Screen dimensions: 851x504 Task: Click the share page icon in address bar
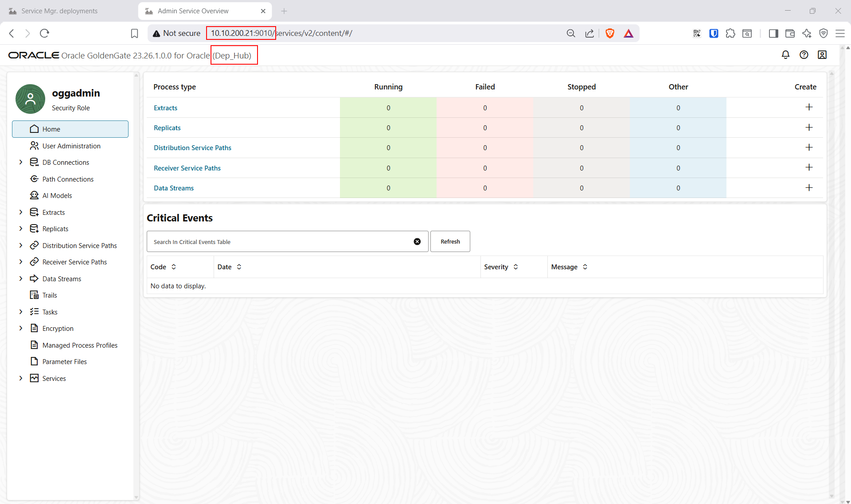589,33
